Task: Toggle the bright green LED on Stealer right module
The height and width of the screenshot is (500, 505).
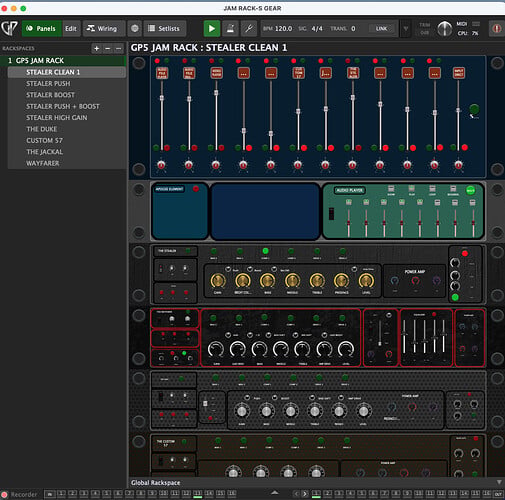Action: click(x=455, y=297)
